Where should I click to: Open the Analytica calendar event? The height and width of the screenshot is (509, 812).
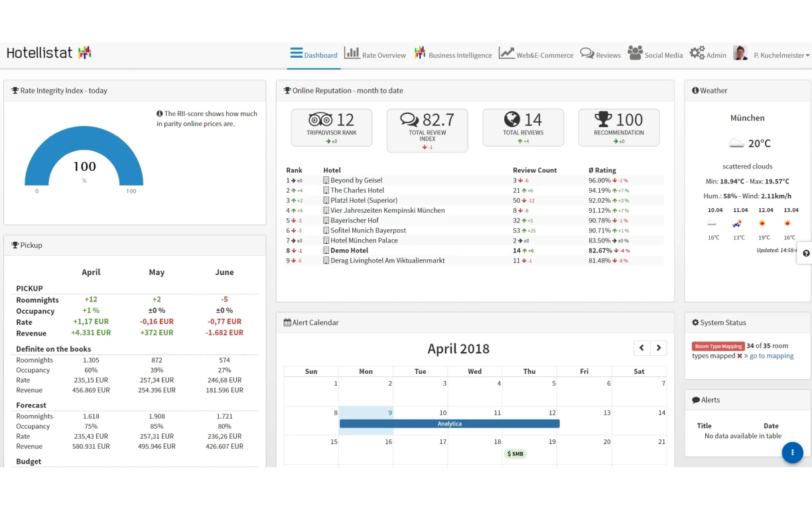pos(450,424)
